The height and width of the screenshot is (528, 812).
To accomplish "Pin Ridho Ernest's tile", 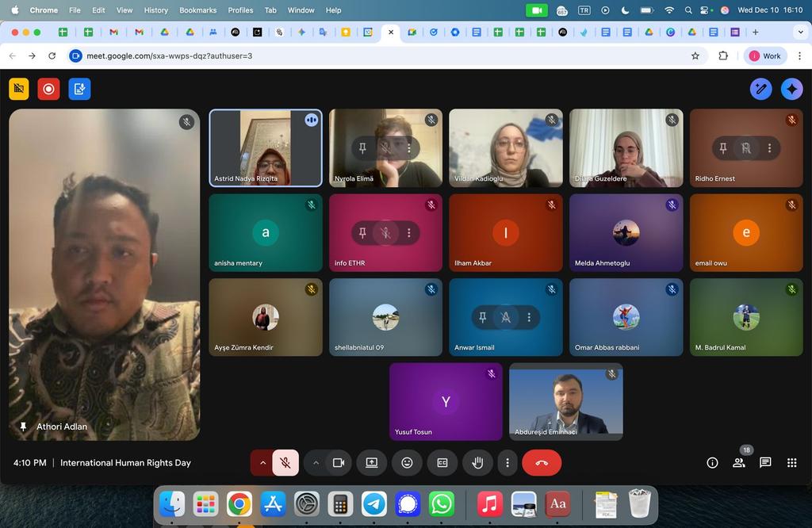I will [723, 148].
